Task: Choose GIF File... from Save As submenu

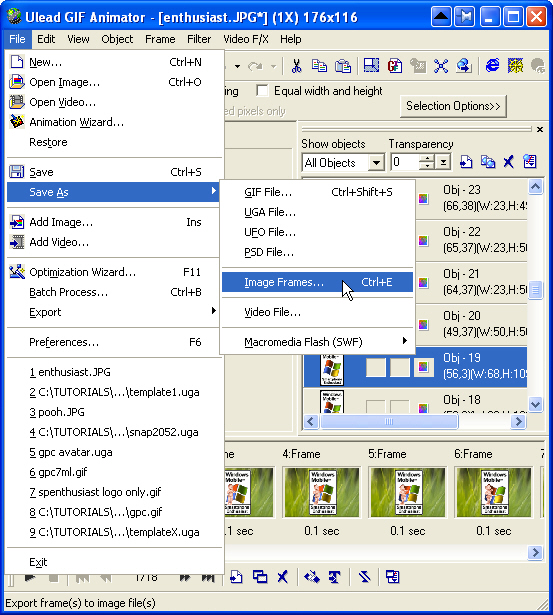Action: pyautogui.click(x=317, y=192)
